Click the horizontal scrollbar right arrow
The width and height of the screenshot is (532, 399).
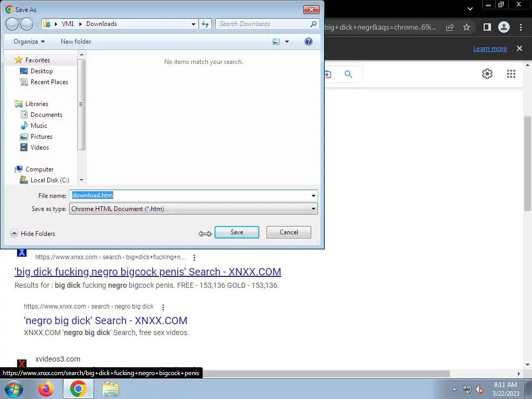(x=518, y=374)
